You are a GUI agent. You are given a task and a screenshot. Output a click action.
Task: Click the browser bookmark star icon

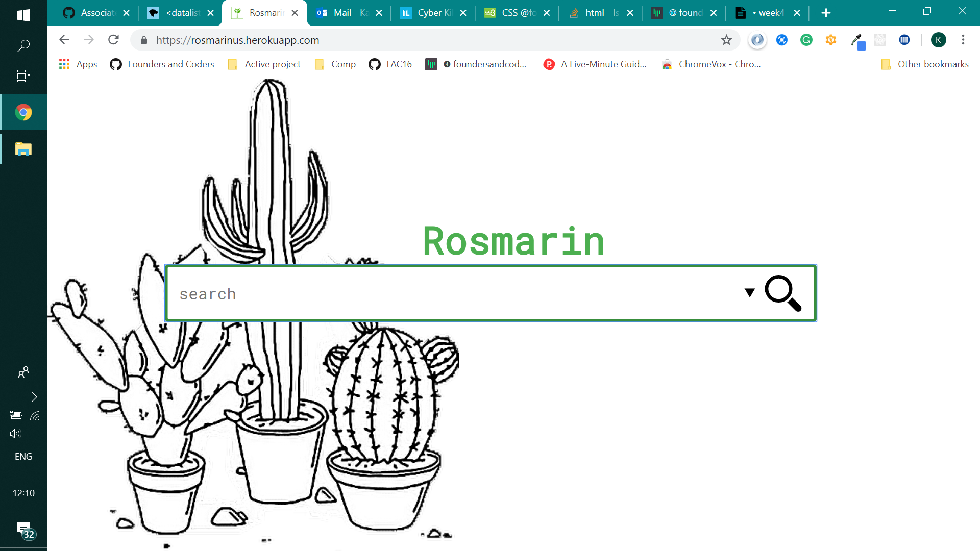727,40
